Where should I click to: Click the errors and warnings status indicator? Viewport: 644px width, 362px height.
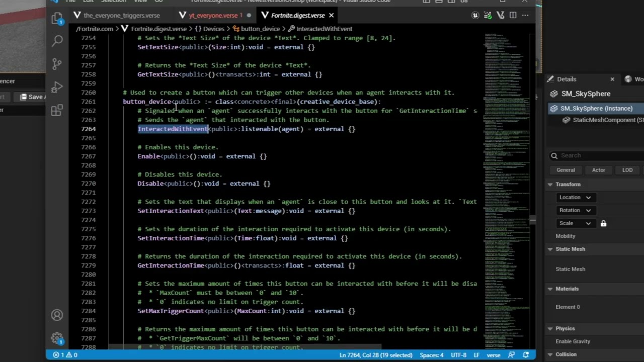click(x=65, y=355)
